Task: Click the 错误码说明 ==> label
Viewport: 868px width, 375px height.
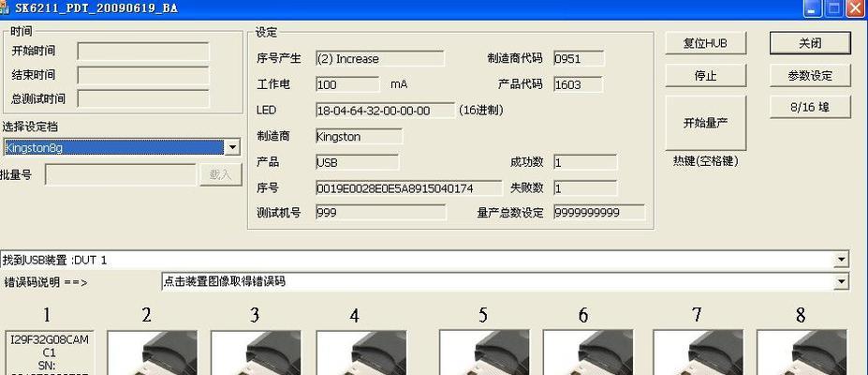Action: 45,282
